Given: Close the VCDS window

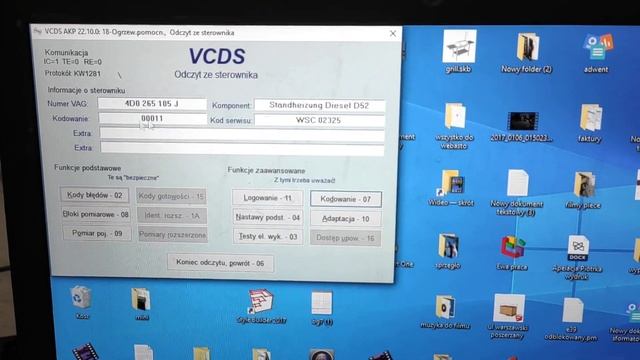Looking at the screenshot, I should [393, 33].
